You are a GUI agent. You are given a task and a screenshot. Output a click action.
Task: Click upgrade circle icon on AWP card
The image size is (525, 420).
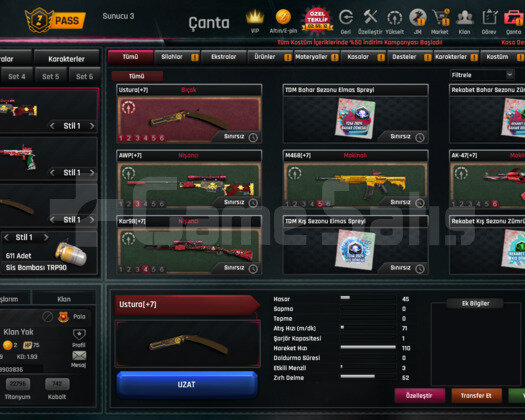click(128, 173)
